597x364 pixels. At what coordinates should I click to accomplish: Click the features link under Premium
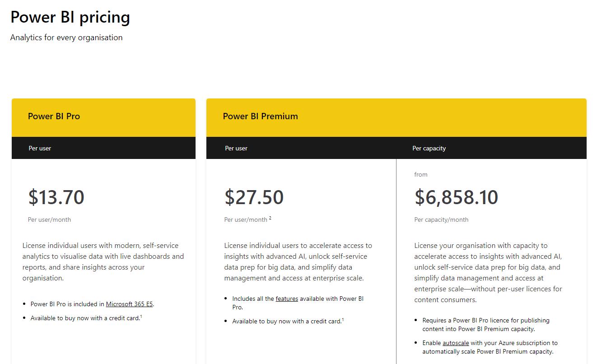[x=287, y=299]
